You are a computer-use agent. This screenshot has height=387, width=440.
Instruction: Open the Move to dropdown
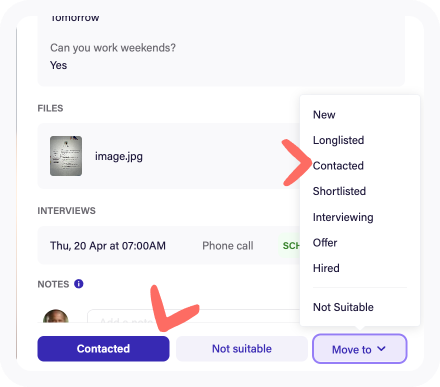click(x=360, y=349)
